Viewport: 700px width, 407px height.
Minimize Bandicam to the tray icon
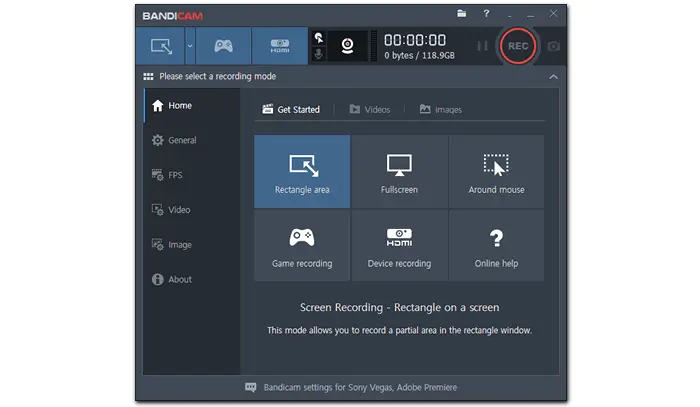click(509, 15)
